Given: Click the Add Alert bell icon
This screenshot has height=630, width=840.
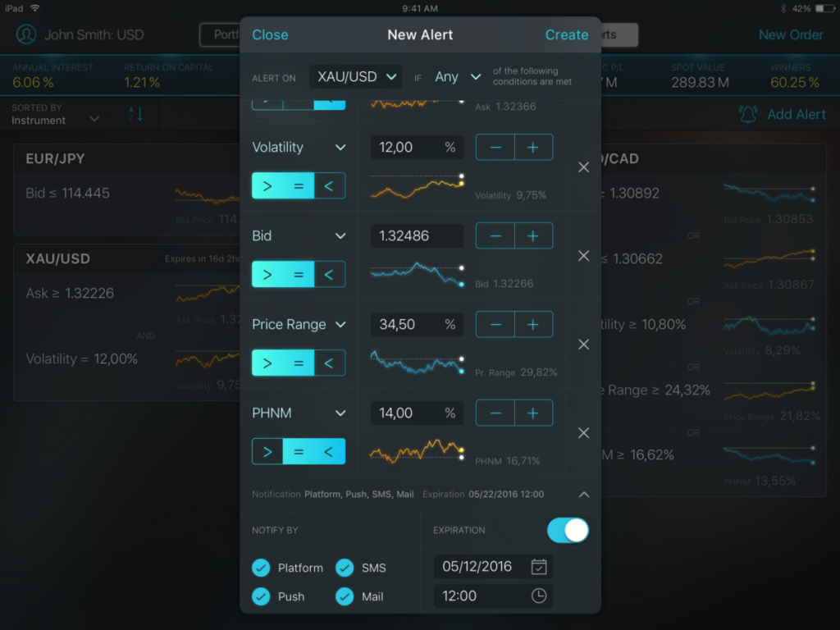Looking at the screenshot, I should pos(747,115).
